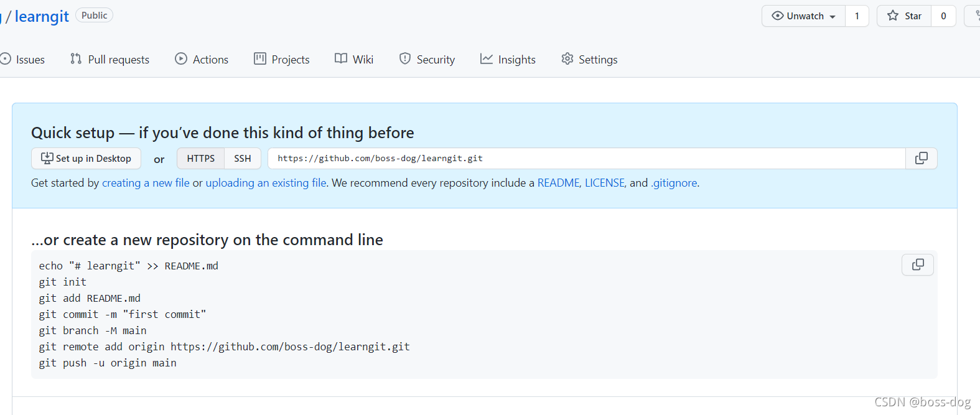Expand the Unwatch dropdown arrow

coord(833,17)
